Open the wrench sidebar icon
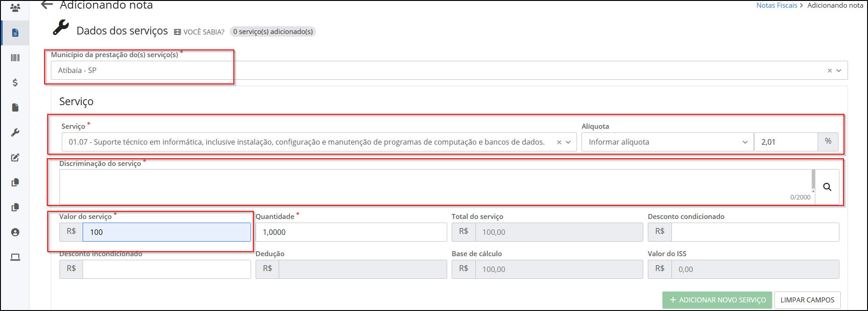 click(x=15, y=132)
